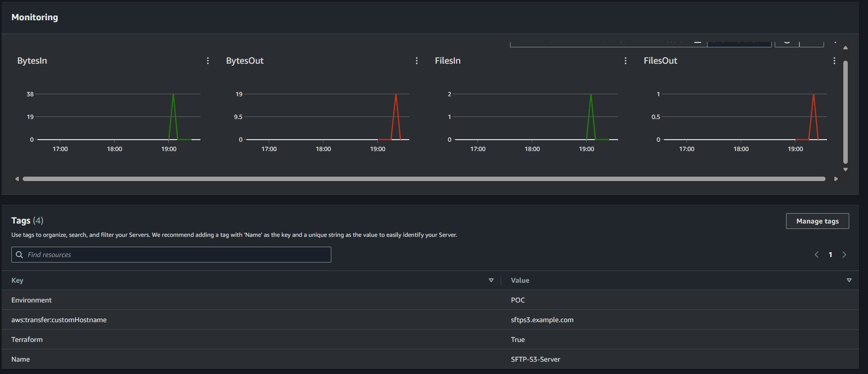The width and height of the screenshot is (868, 374).
Task: Click the vertical scrollbar beside FilesOut chart
Action: tap(845, 112)
